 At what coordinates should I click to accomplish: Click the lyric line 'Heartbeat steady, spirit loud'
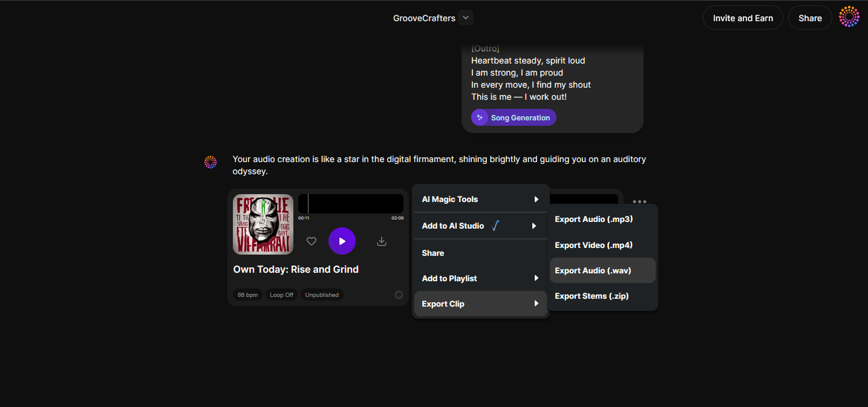tap(528, 60)
